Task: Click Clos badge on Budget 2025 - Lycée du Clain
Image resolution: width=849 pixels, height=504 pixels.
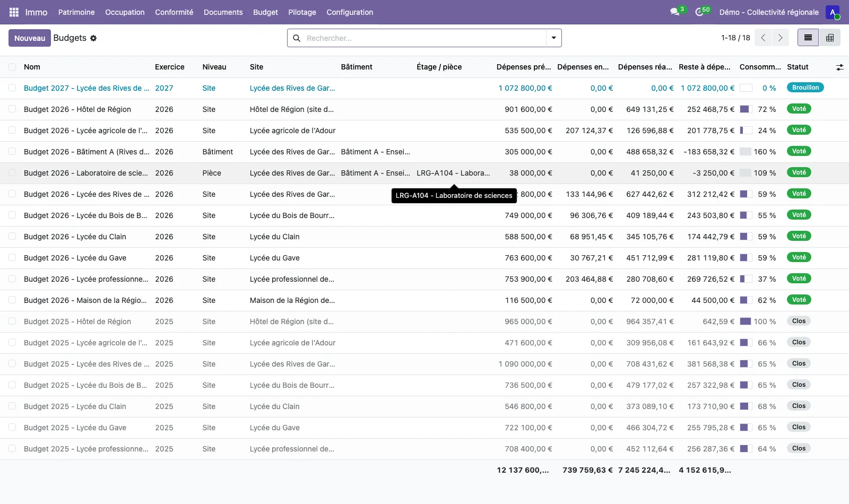Action: coord(799,406)
